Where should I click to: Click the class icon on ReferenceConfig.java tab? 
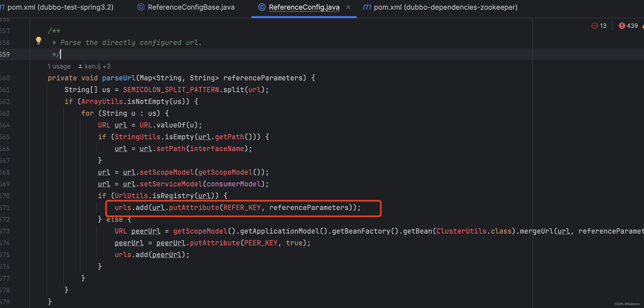point(262,7)
